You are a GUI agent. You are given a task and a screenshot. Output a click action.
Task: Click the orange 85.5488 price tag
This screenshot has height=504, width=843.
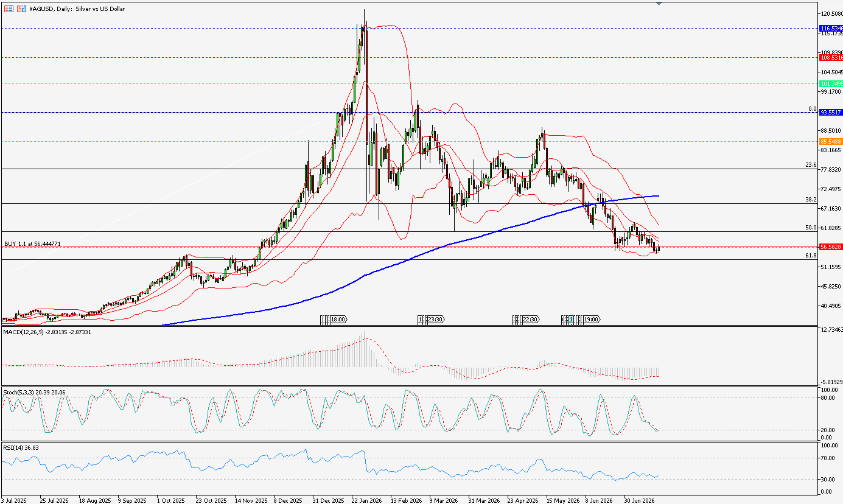(831, 142)
